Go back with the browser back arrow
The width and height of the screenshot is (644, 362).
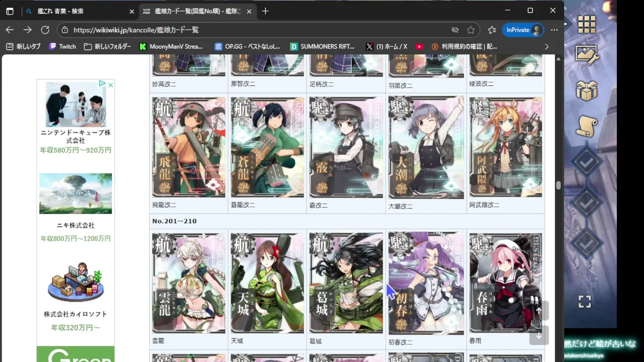[10, 30]
